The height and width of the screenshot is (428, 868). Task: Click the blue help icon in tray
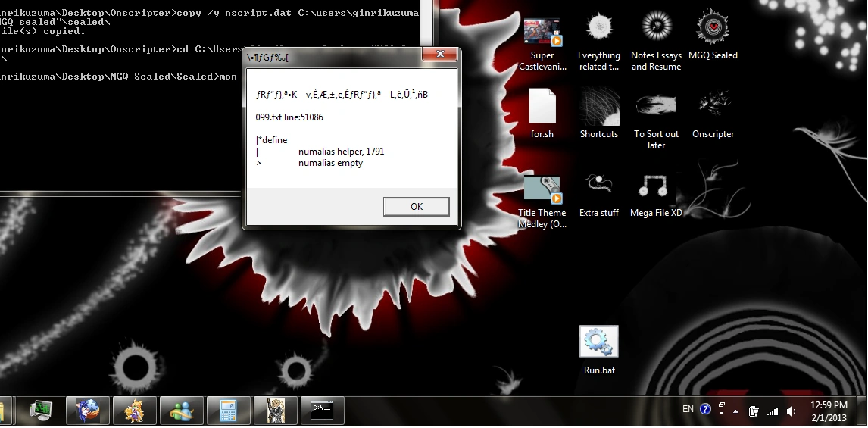(x=705, y=409)
